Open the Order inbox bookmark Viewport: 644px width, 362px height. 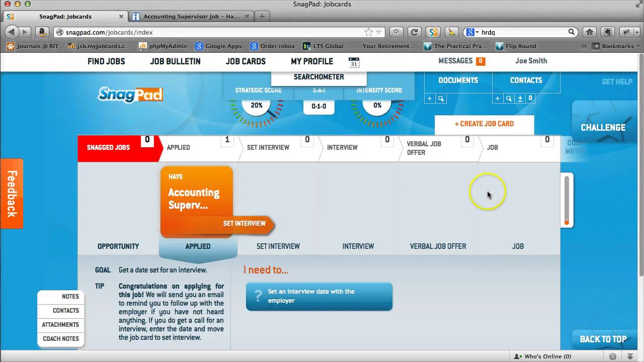click(x=273, y=46)
